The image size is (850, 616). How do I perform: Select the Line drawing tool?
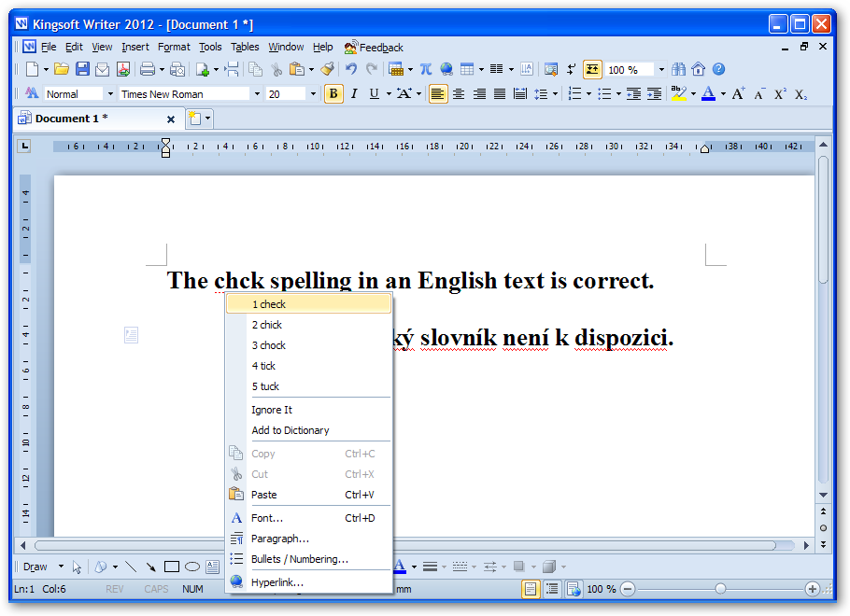pyautogui.click(x=131, y=567)
